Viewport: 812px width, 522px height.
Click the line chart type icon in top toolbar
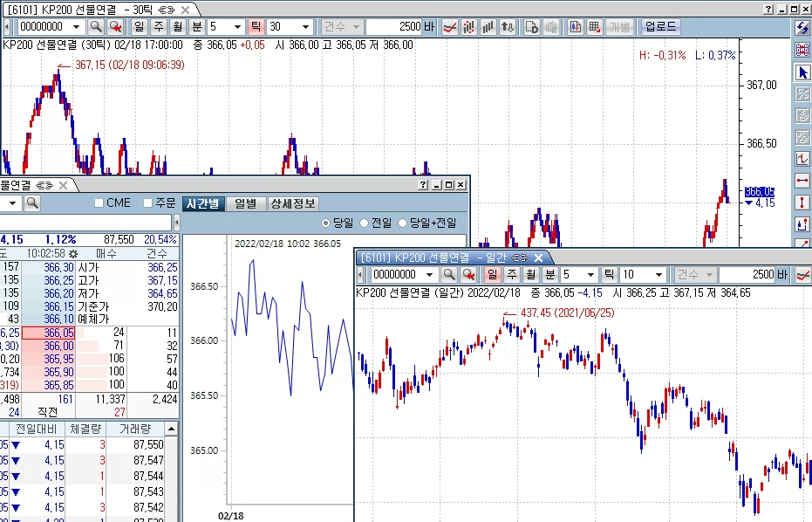450,27
